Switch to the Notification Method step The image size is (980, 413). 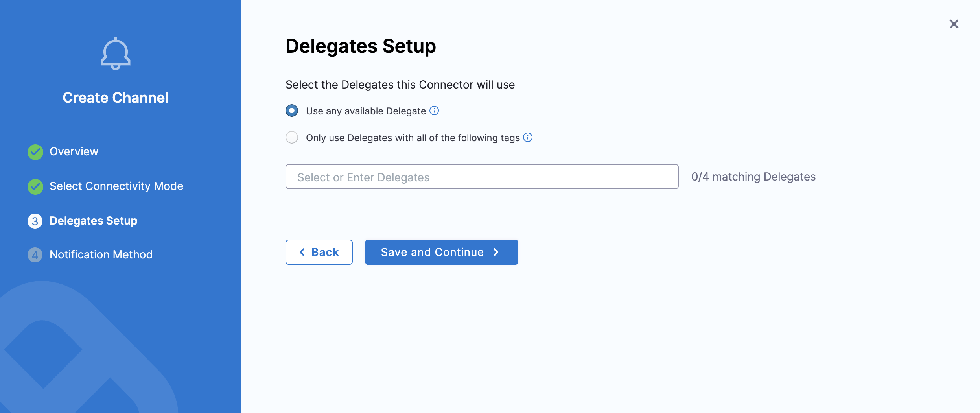[x=101, y=254]
